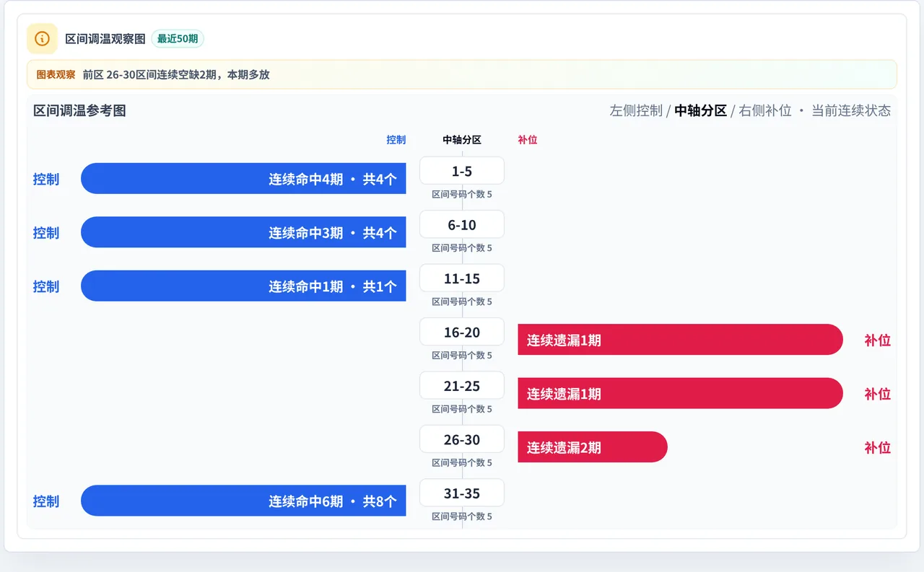Click the blue 控制 column header
The height and width of the screenshot is (572, 924).
pyautogui.click(x=396, y=140)
